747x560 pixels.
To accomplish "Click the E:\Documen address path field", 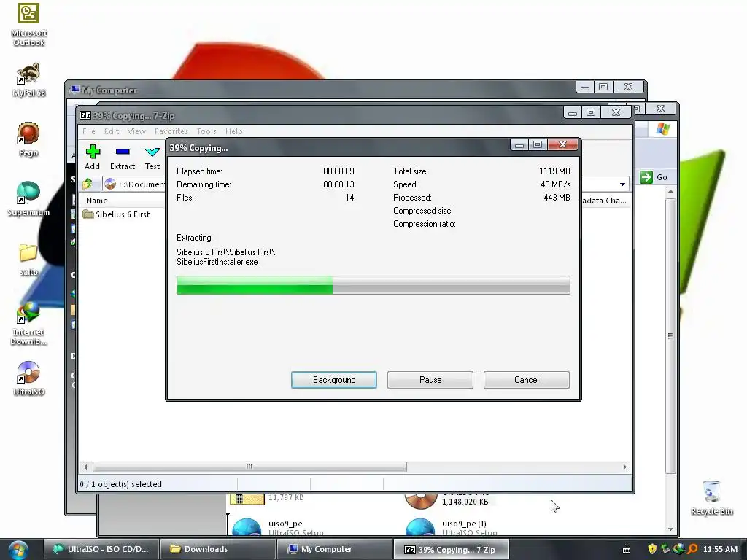I will coord(135,184).
